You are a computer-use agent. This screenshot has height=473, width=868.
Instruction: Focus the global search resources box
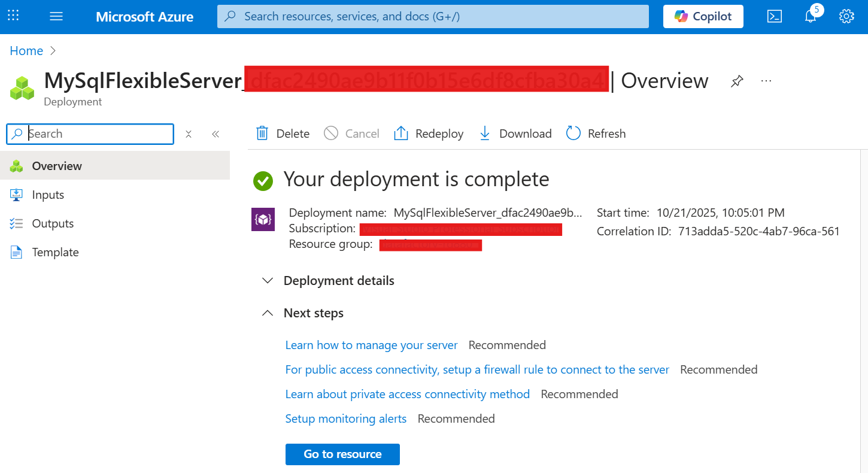(433, 16)
